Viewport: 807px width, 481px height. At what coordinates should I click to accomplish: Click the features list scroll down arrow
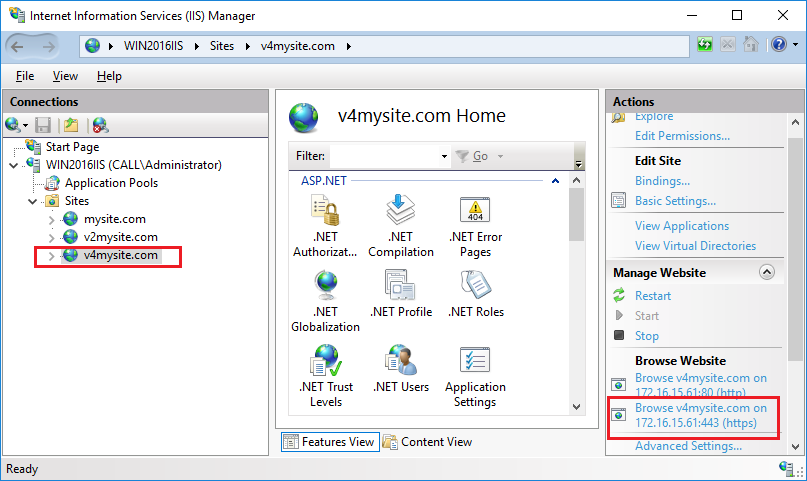pos(576,406)
